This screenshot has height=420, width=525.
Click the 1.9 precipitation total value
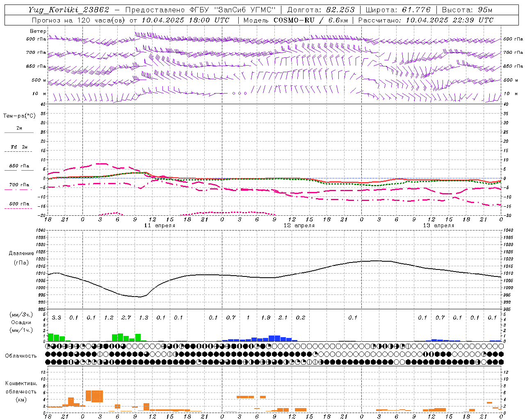266,317
